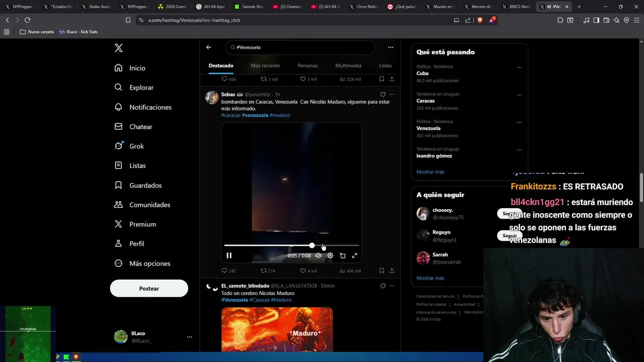Open Comunidades in the sidebar
This screenshot has width=644, height=362.
pyautogui.click(x=142, y=205)
